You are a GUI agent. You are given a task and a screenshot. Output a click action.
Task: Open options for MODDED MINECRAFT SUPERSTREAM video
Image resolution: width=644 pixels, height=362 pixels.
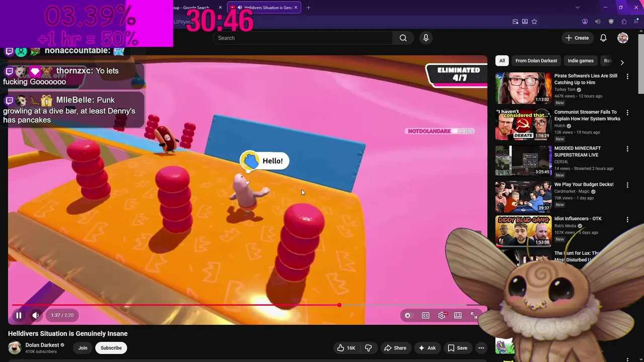pos(627,149)
